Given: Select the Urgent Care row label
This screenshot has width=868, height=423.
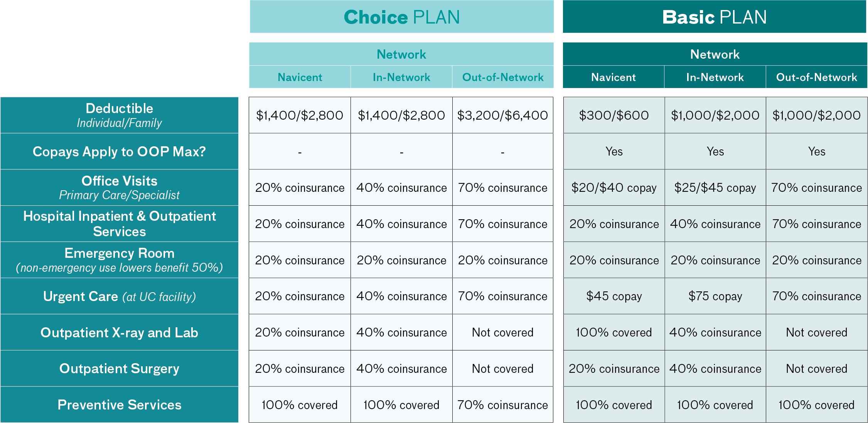Looking at the screenshot, I should [x=120, y=296].
